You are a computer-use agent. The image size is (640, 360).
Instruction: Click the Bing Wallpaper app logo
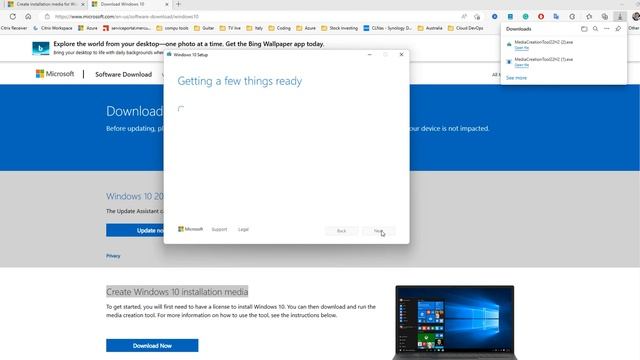coord(41,48)
